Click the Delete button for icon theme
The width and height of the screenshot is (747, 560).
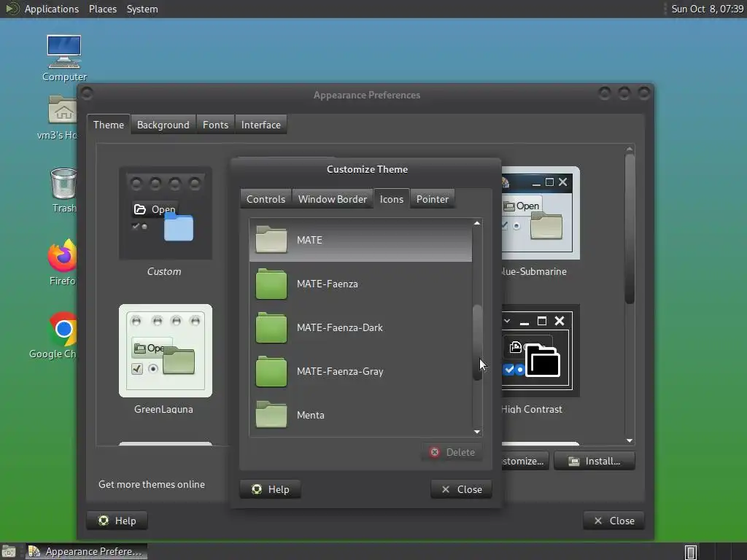point(452,452)
